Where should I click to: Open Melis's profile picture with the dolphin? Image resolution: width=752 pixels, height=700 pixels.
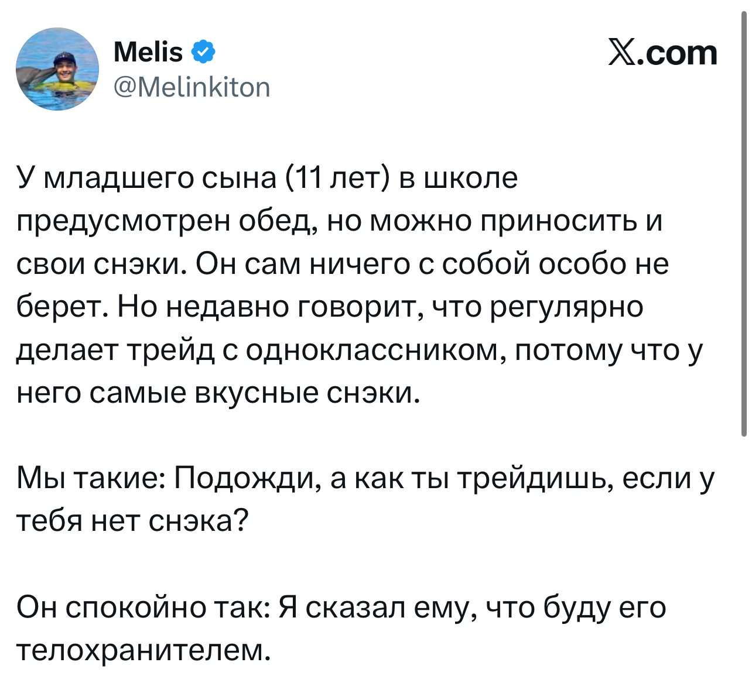[57, 69]
